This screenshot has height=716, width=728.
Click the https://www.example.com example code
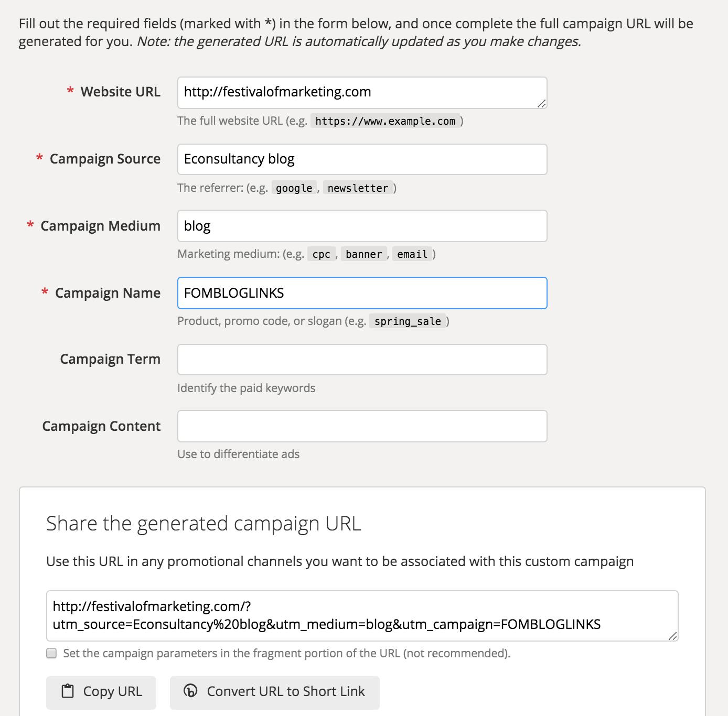pos(384,121)
